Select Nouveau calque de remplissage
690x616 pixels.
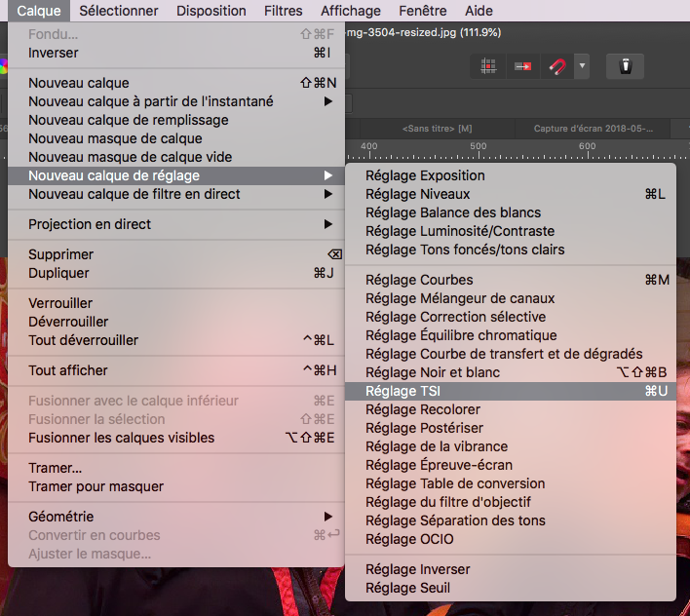[176, 120]
